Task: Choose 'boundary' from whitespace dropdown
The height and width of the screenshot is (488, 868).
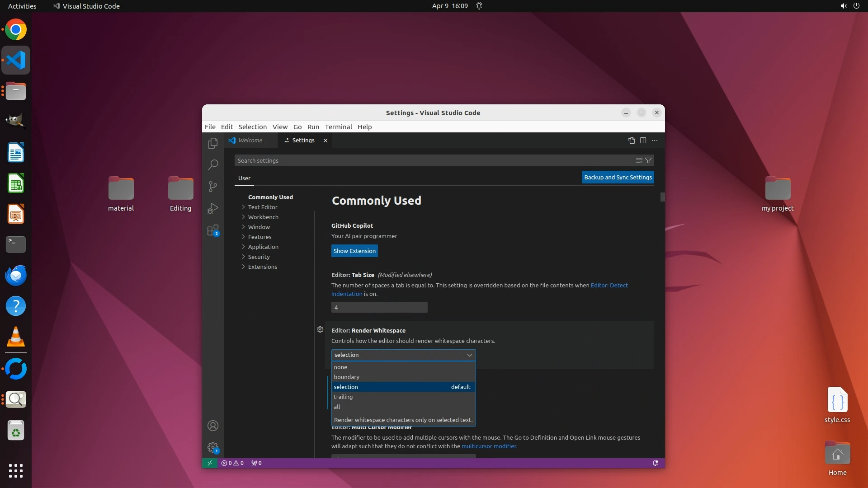Action: pyautogui.click(x=346, y=377)
